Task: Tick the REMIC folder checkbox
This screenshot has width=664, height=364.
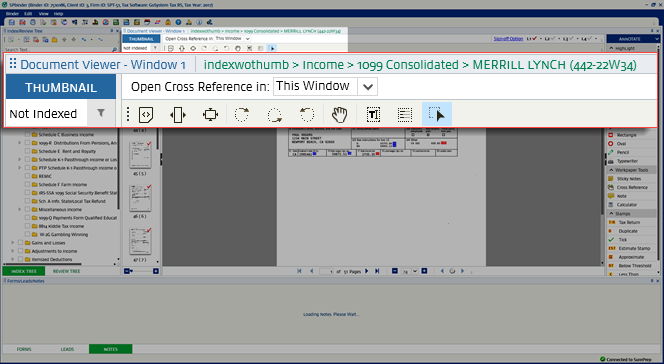Action: (28, 176)
